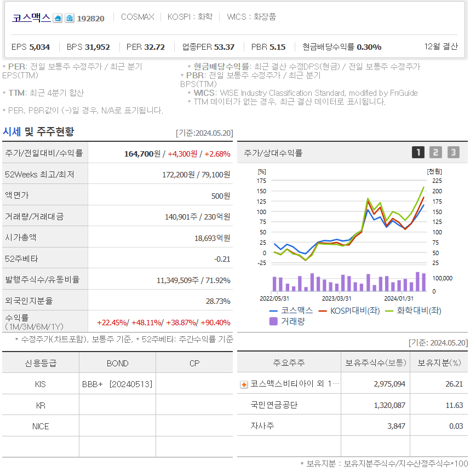Click the 코스맥스 blue legend marker

click(x=273, y=311)
